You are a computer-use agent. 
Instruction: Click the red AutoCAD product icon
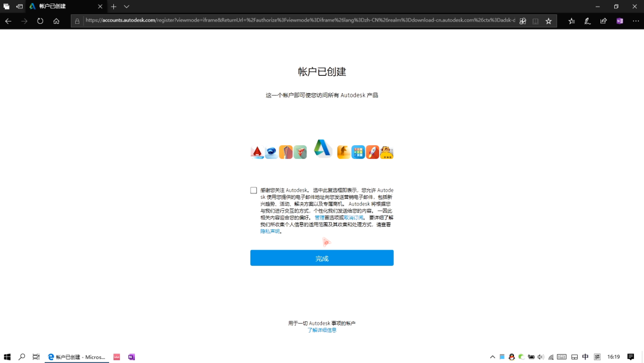click(x=257, y=152)
